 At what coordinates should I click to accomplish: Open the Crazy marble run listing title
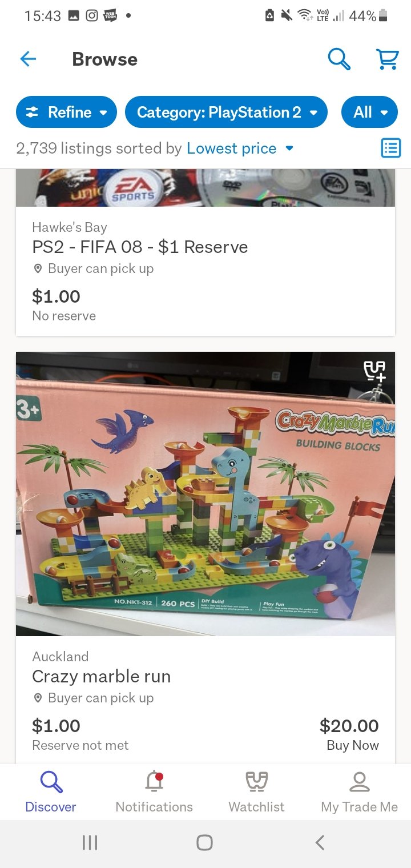[102, 677]
